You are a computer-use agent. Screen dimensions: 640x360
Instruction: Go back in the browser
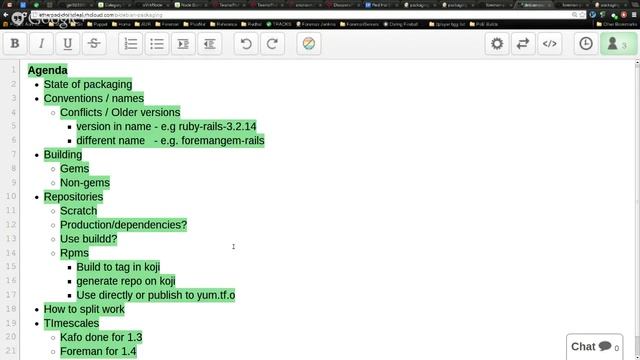[5, 15]
